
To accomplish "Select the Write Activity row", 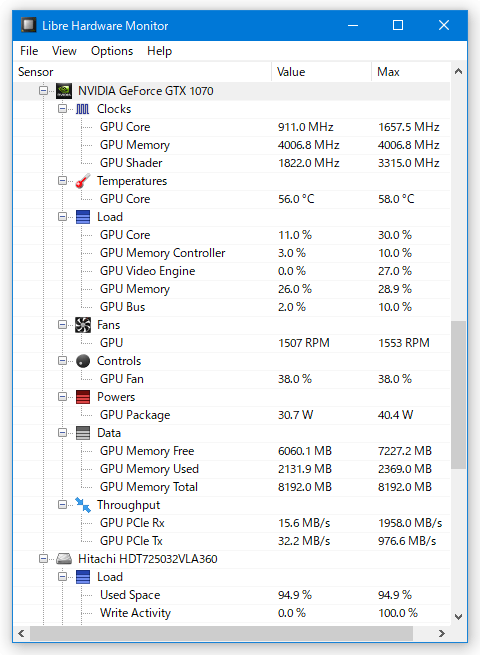I will (232, 612).
